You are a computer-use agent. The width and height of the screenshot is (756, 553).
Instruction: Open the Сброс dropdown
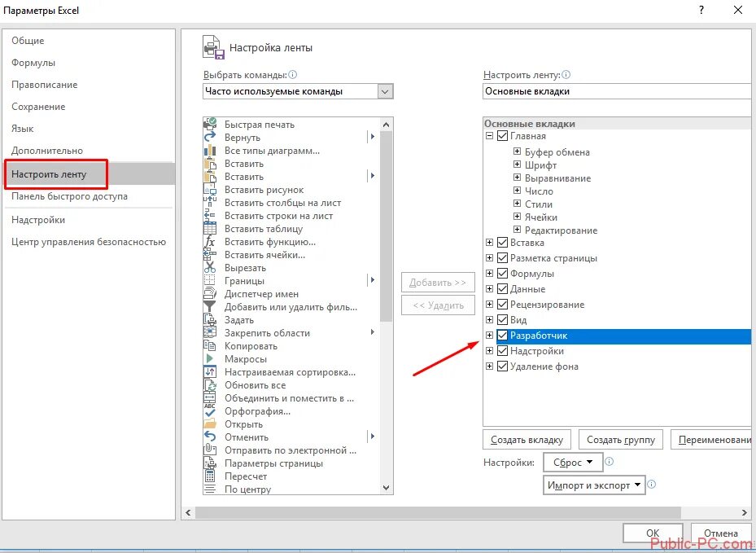(x=573, y=463)
